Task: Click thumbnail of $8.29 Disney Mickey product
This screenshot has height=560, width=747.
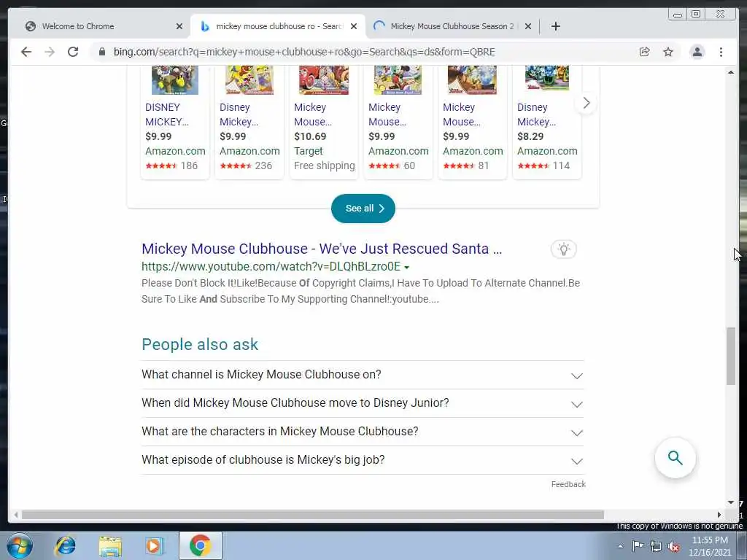Action: pyautogui.click(x=546, y=78)
